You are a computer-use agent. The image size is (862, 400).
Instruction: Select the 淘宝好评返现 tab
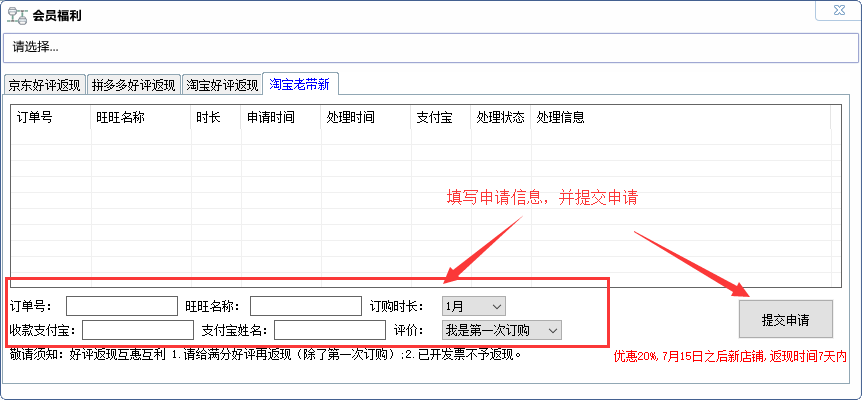click(222, 85)
